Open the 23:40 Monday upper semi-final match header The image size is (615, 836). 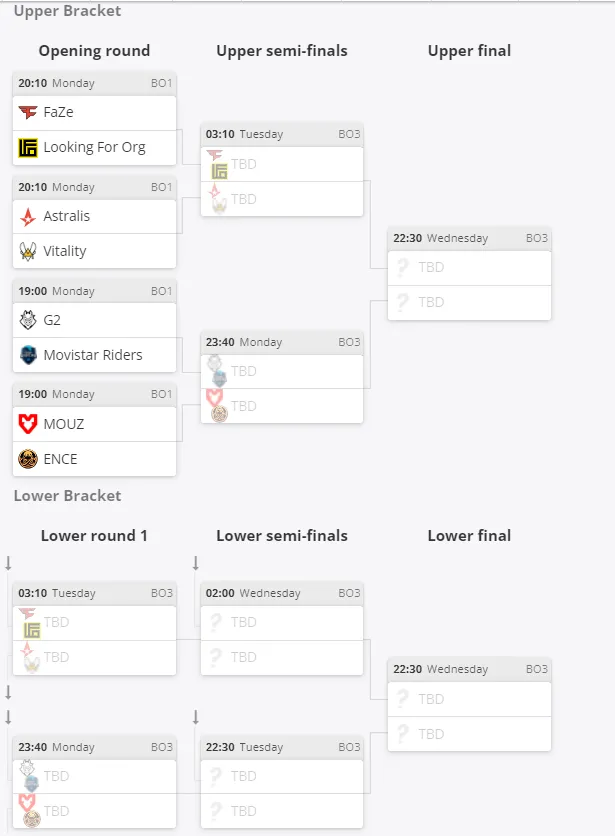click(282, 342)
